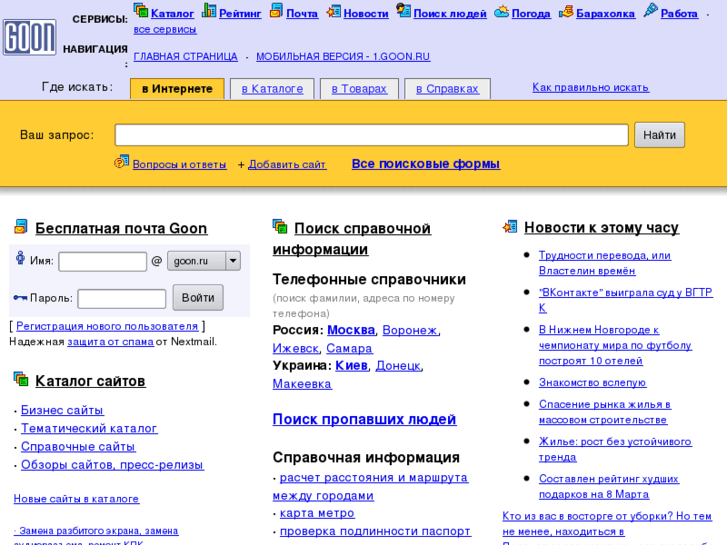Viewport: 727px width, 545px height.
Task: Open Регистрация нового пользователя link
Action: tap(108, 326)
